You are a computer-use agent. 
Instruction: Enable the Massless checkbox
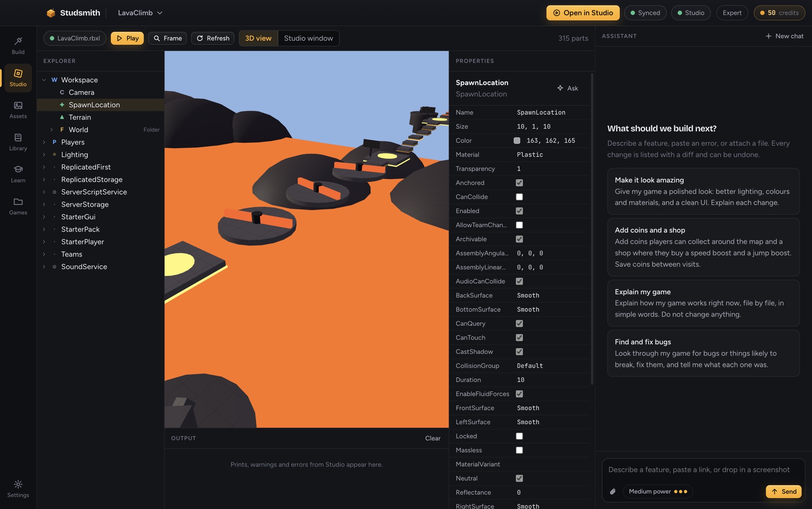[x=519, y=450]
